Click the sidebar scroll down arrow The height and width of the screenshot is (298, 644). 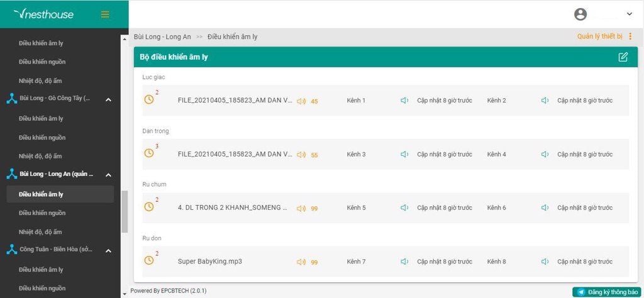coord(125,294)
